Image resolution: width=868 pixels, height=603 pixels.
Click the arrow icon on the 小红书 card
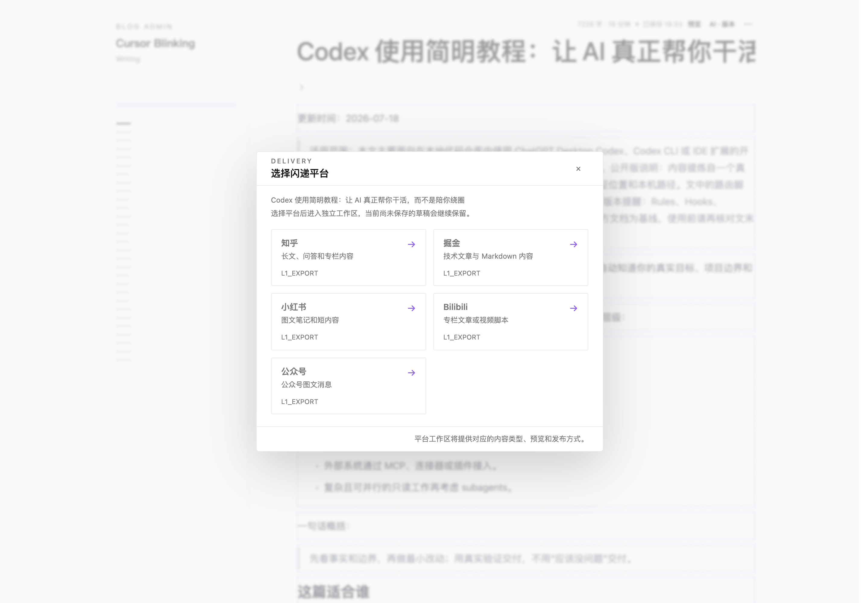point(411,308)
